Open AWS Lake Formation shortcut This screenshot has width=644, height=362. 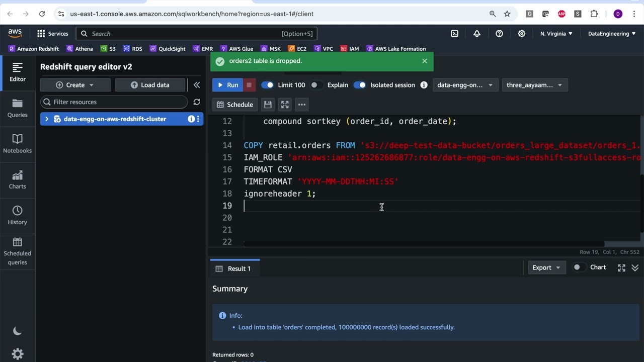click(396, 49)
